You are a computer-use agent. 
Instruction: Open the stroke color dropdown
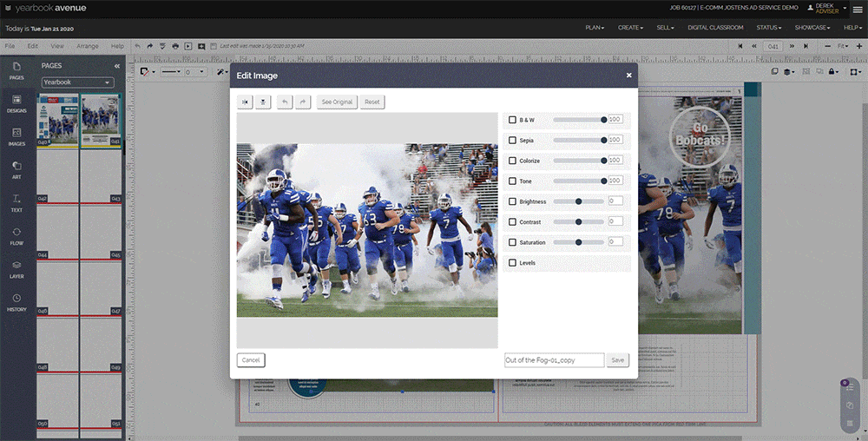pos(148,72)
